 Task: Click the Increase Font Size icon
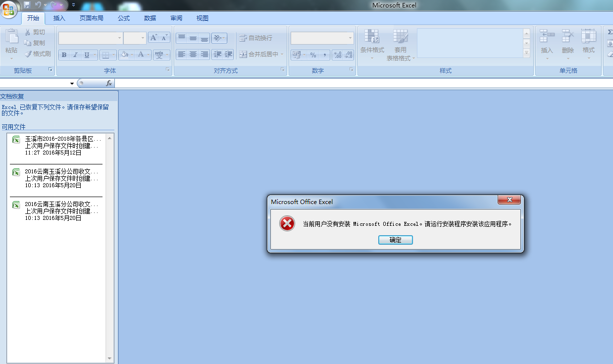153,38
